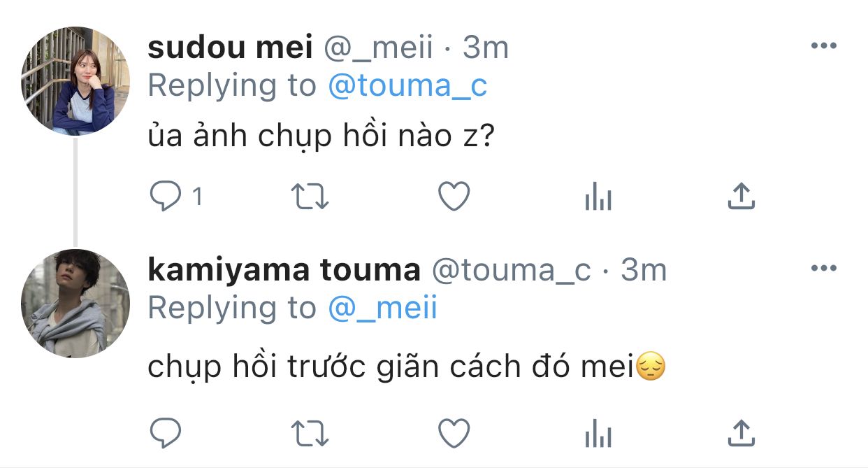Open sudou mei's profile picture
Screen dimensions: 868x468
pyautogui.click(x=75, y=80)
